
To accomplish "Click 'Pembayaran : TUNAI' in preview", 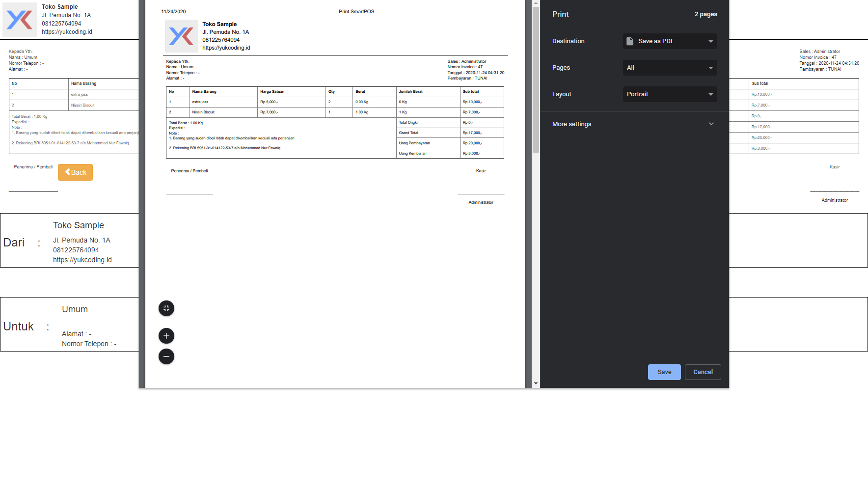I will (467, 79).
